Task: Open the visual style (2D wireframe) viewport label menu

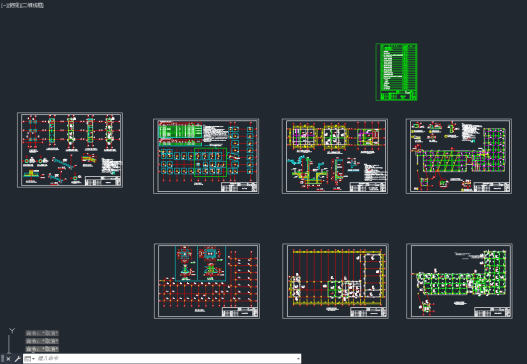Action: pos(32,5)
